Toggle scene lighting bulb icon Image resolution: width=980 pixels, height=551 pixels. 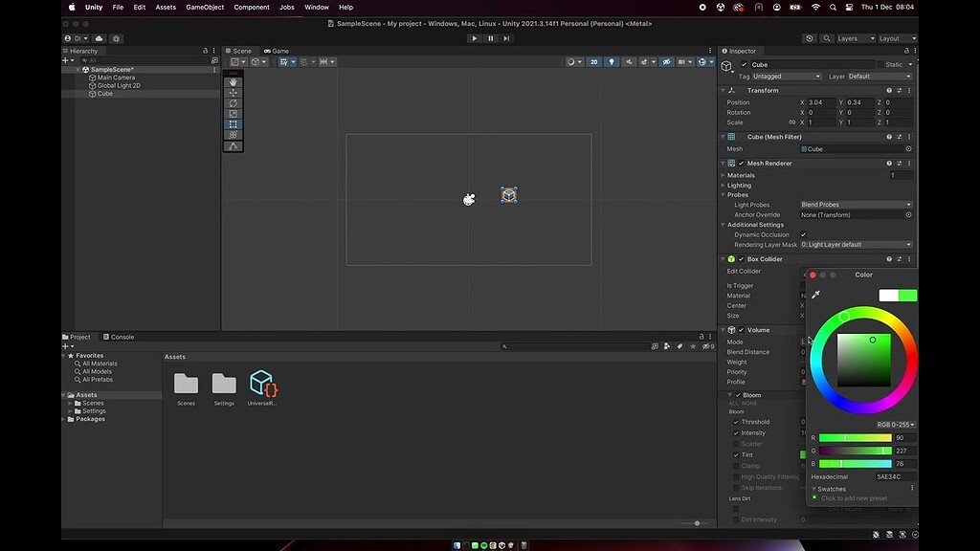coord(612,62)
